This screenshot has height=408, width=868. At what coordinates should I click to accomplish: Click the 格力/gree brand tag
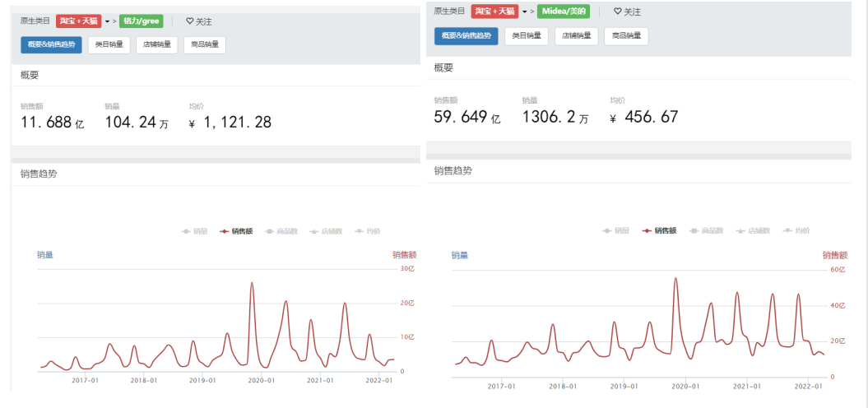tap(142, 21)
